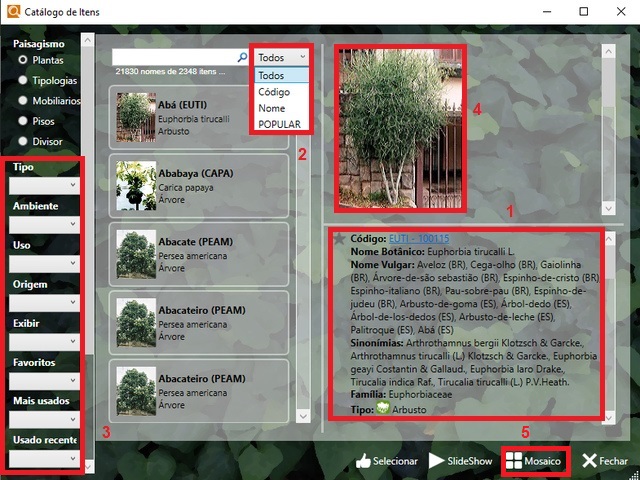Click the Fechar X icon
This screenshot has height=480, width=640.
pos(589,461)
